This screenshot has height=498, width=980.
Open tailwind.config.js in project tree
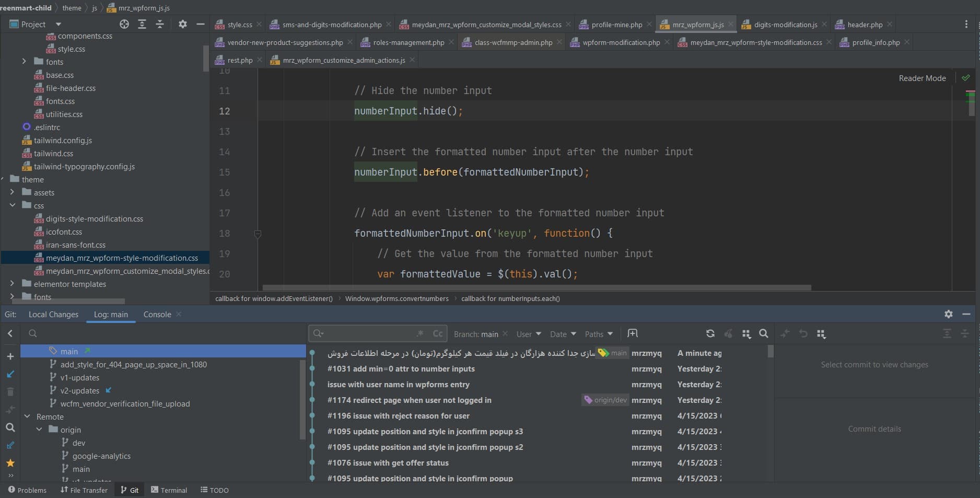coord(63,140)
